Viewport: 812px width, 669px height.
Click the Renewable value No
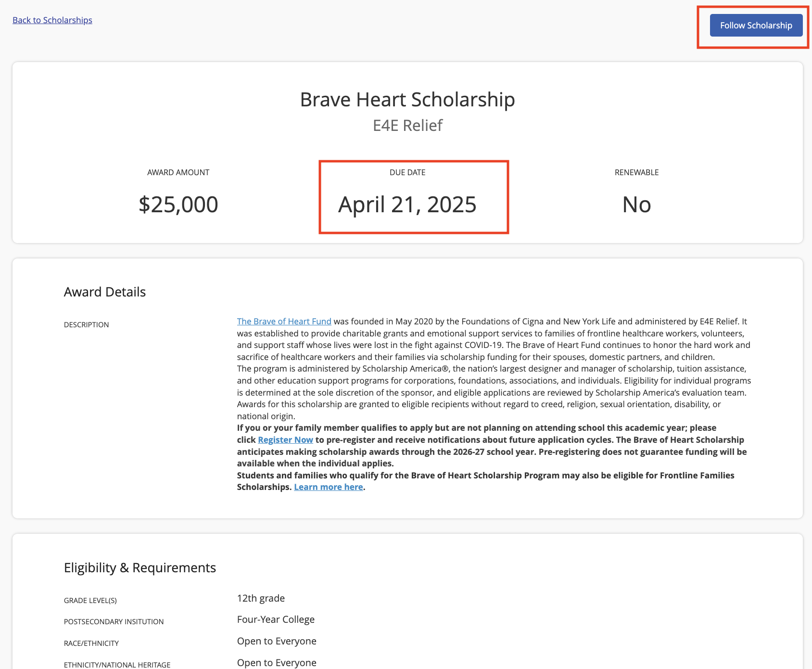click(x=637, y=205)
